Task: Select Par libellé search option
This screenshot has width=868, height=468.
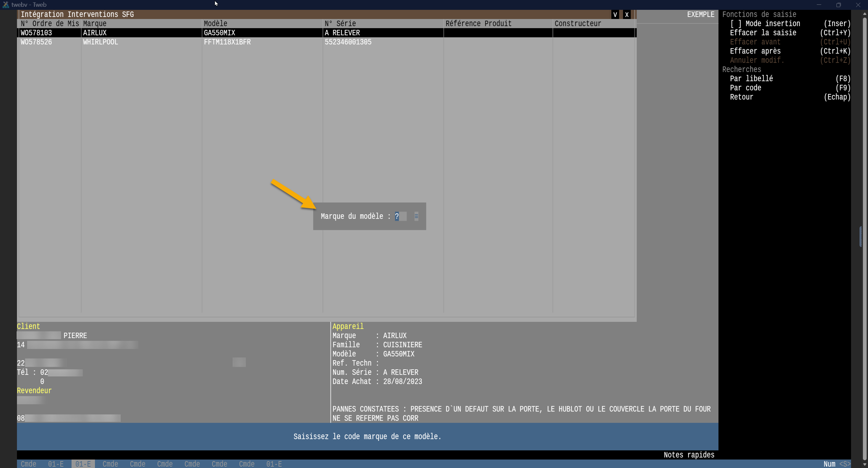Action: click(751, 79)
